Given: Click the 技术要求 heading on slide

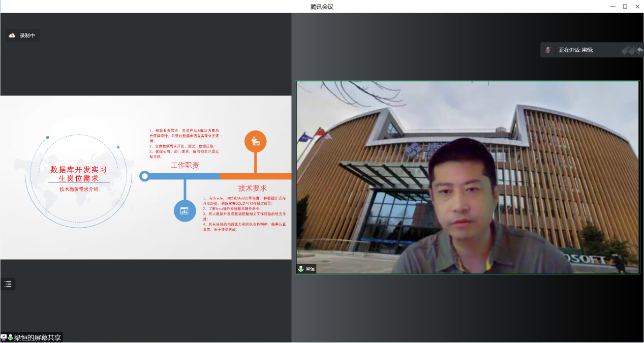Looking at the screenshot, I should click(253, 188).
